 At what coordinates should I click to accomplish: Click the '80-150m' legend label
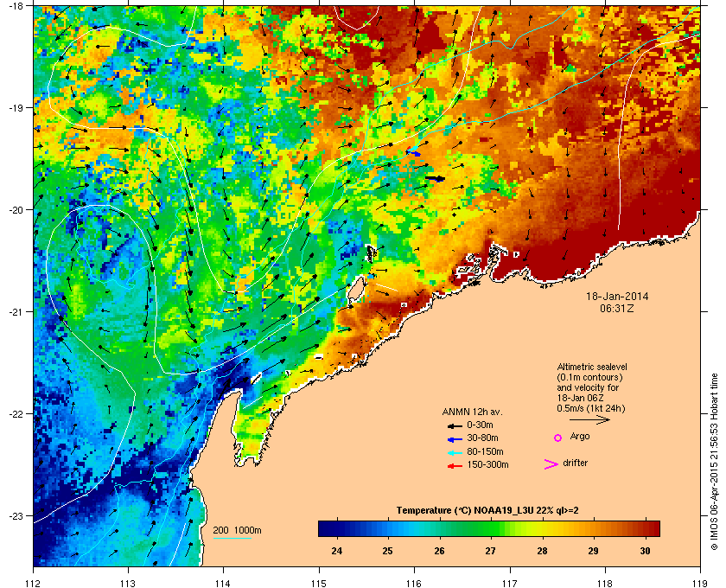(485, 451)
